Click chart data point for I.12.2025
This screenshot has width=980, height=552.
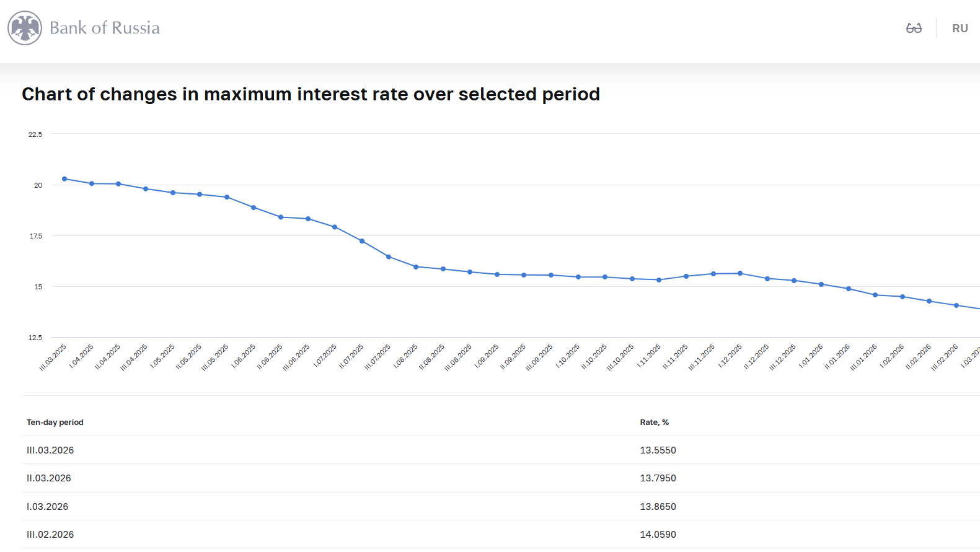click(740, 273)
